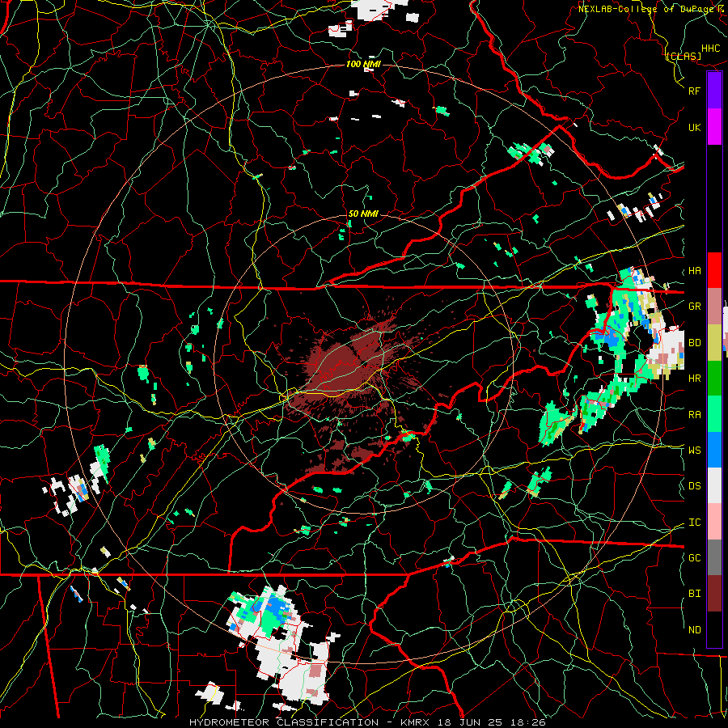Select the 'GC' legend label

[695, 558]
